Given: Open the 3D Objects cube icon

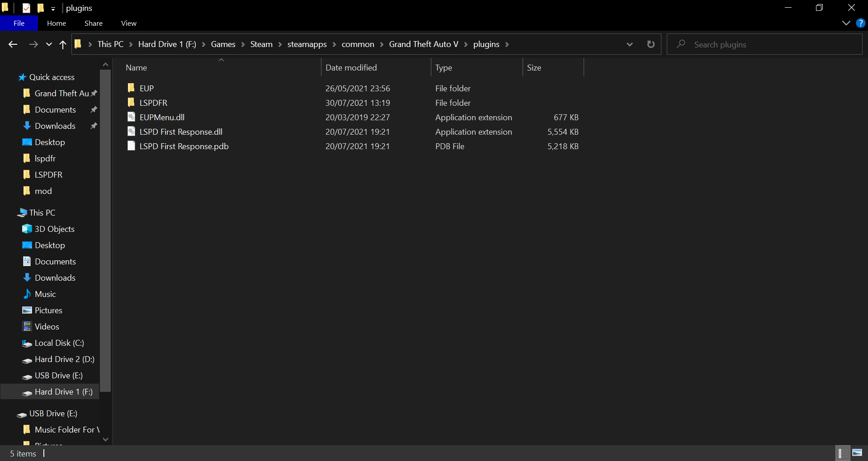Looking at the screenshot, I should (x=27, y=229).
